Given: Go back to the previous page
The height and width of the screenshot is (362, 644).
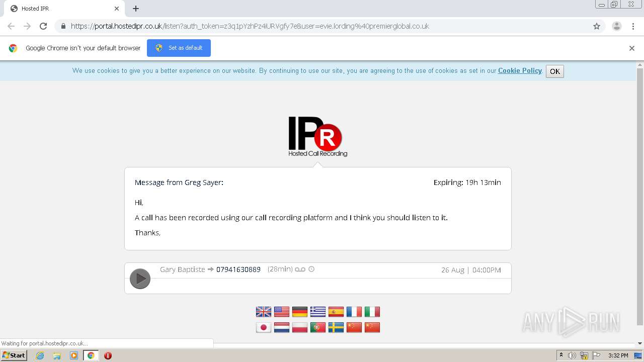Looking at the screenshot, I should (x=11, y=26).
